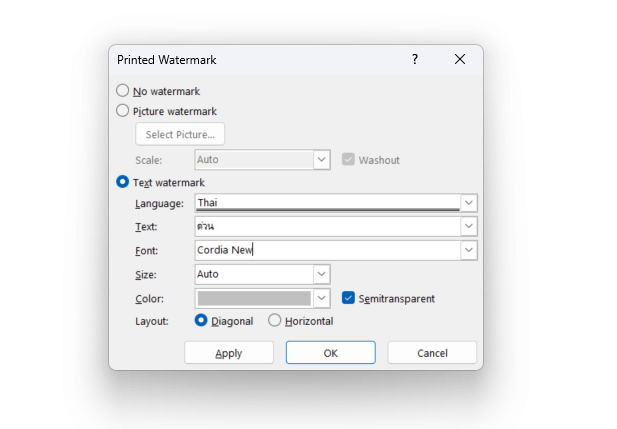
Task: Click the help question mark icon
Action: 415,59
